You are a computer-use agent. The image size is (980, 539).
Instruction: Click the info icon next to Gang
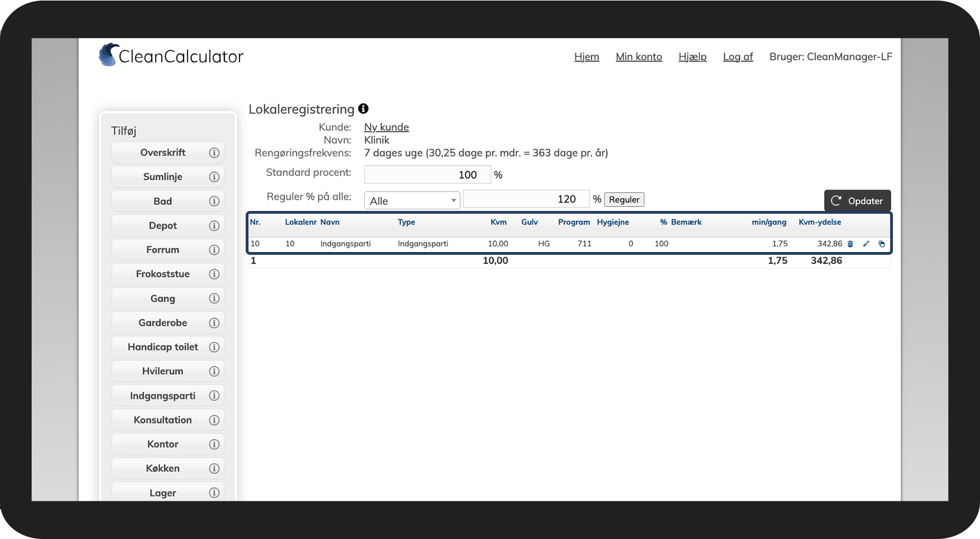point(214,299)
